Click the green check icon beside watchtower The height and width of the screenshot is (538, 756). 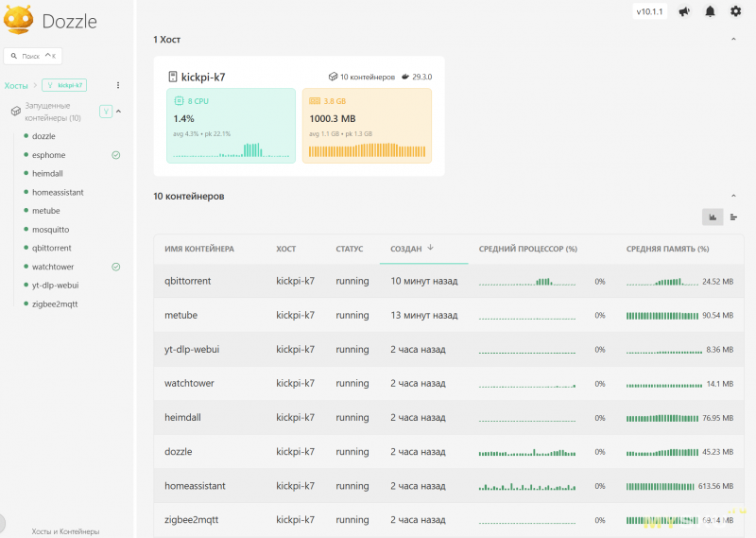pos(116,267)
